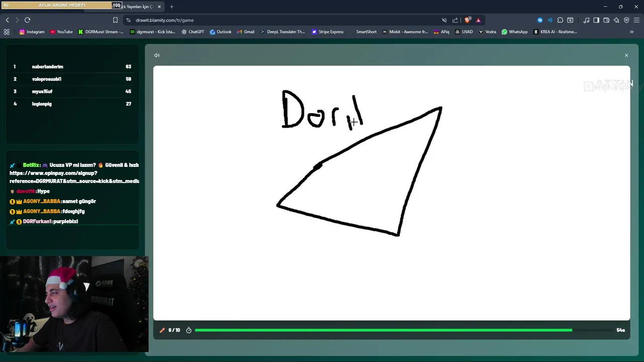This screenshot has height=362, width=644.
Task: Open the LIVAD bookmark
Action: pyautogui.click(x=464, y=32)
